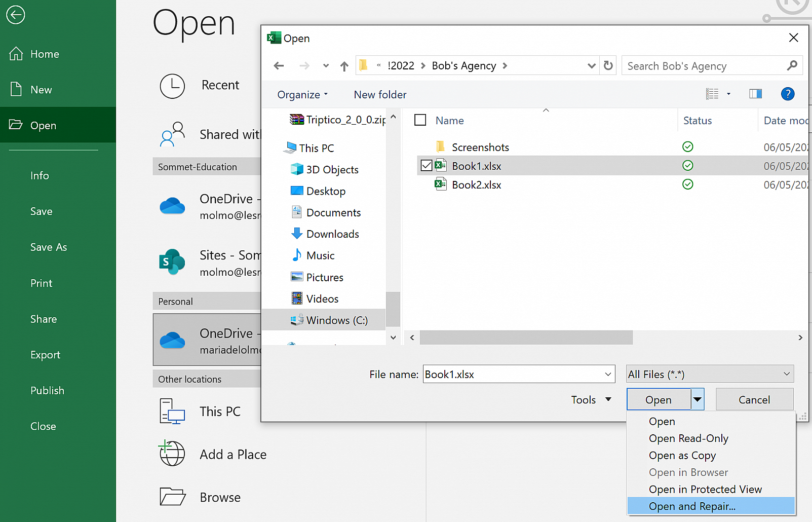
Task: Open More view options dropdown arrow
Action: [728, 94]
